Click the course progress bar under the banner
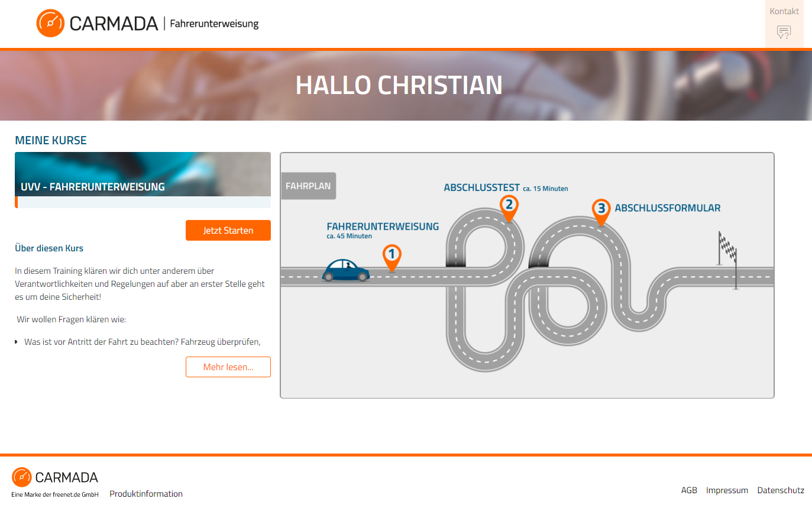This screenshot has width=812, height=505. (143, 202)
